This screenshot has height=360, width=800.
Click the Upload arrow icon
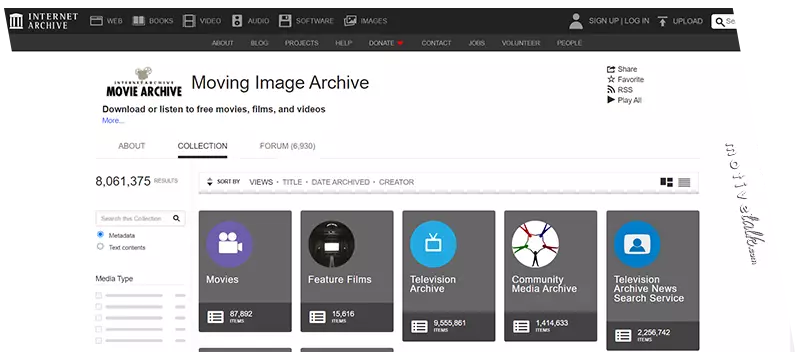[x=662, y=21]
